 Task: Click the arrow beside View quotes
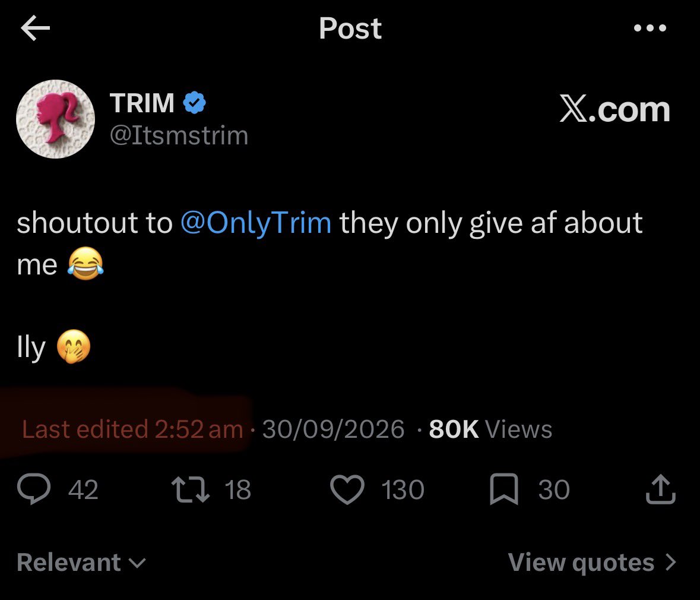click(670, 563)
